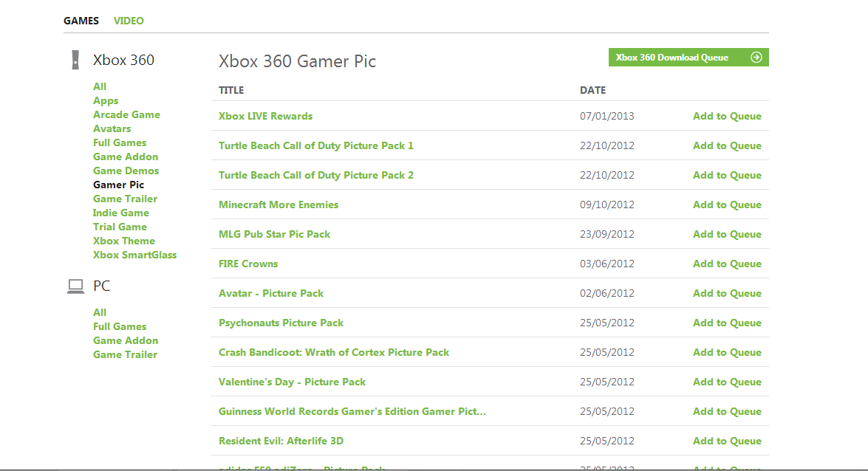
Task: Click the PC laptop icon
Action: click(75, 286)
